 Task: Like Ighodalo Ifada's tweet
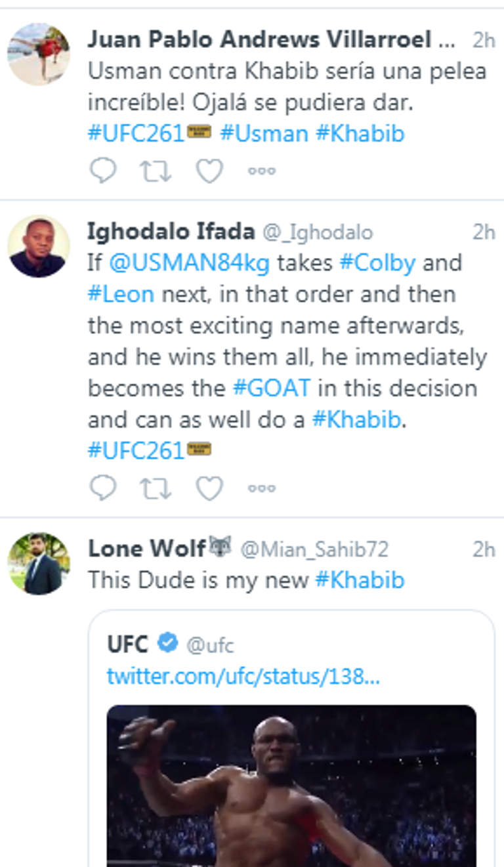(209, 488)
